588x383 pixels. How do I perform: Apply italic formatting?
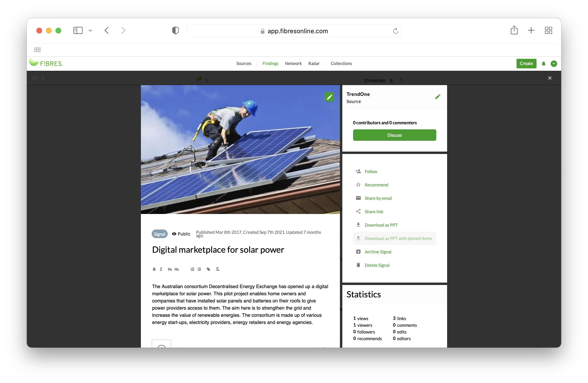(x=161, y=269)
